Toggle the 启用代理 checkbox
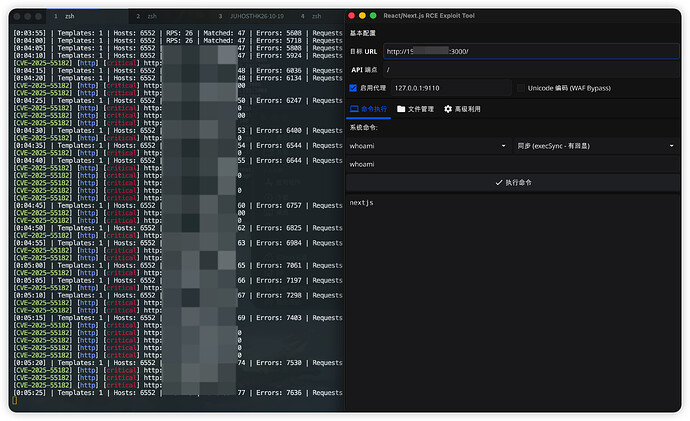The height and width of the screenshot is (421, 690). [x=353, y=88]
